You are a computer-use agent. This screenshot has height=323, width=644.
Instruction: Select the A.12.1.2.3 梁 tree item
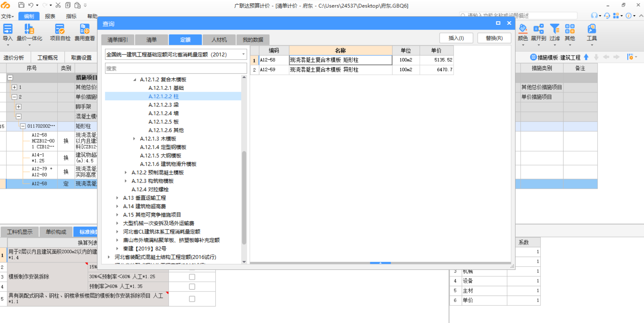coord(164,105)
